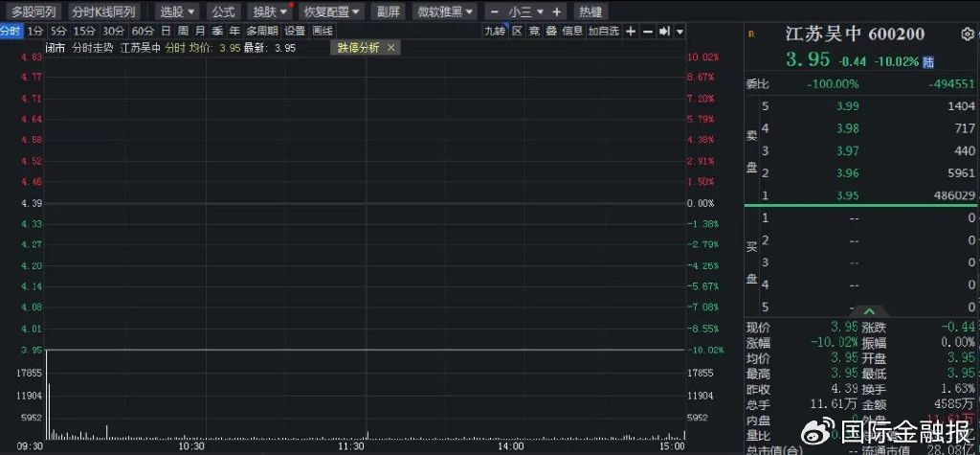Decrease font size with top minus button
980x455 pixels.
tap(494, 12)
